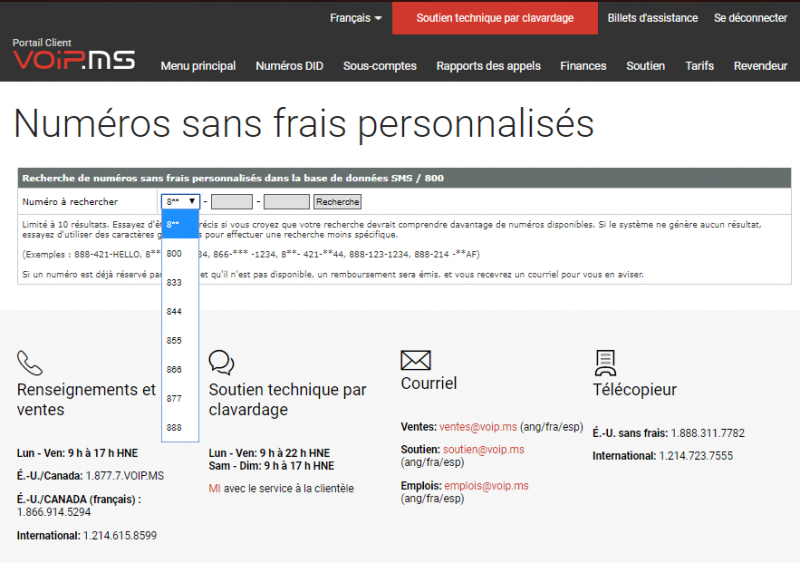Click the chat bubbles icon
This screenshot has width=800, height=563.
click(221, 362)
